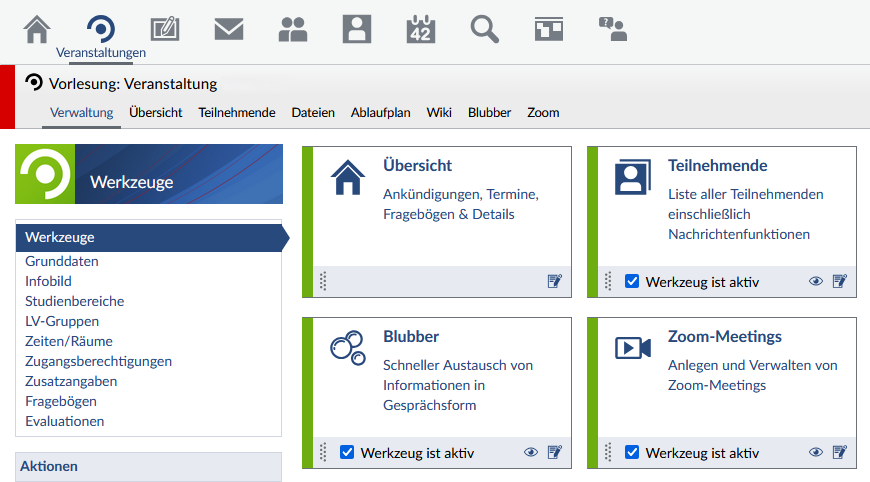The height and width of the screenshot is (482, 870).
Task: Open the magnifying glass search icon
Action: [x=485, y=29]
